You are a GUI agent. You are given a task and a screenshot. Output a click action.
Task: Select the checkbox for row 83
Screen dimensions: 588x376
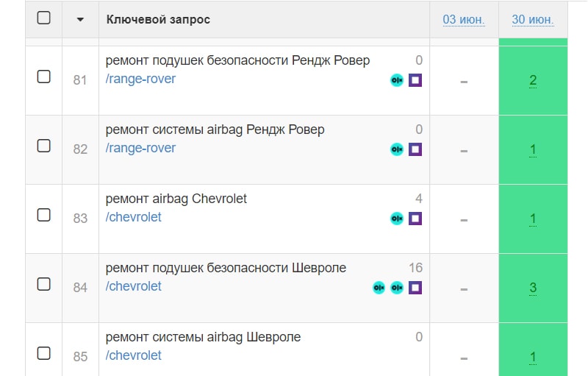[x=44, y=215]
